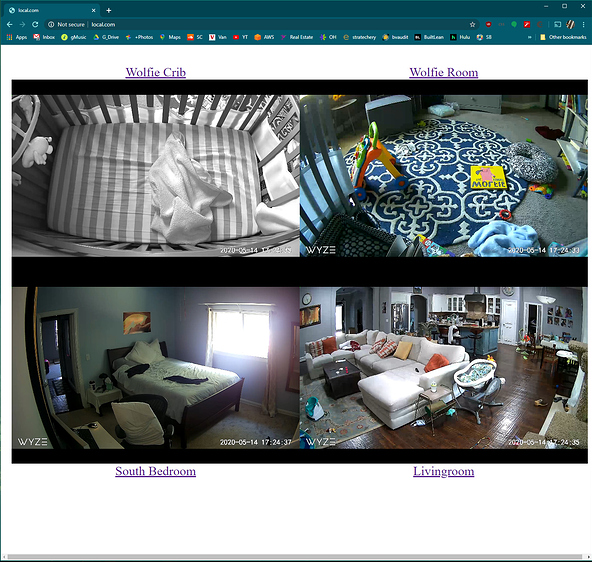Open the Gmail Inbox bookmark
592x562 pixels.
(x=44, y=37)
